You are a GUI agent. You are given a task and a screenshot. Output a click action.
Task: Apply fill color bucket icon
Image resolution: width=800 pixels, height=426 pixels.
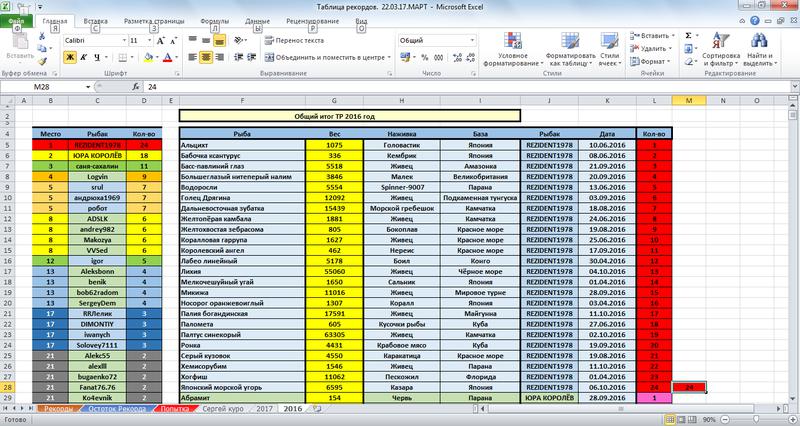148,58
